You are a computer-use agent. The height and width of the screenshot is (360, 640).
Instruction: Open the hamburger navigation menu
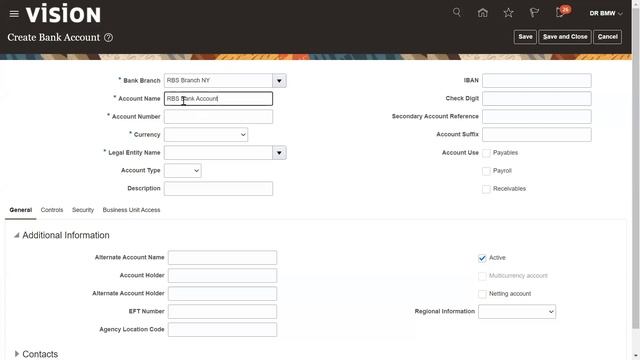coord(14,14)
